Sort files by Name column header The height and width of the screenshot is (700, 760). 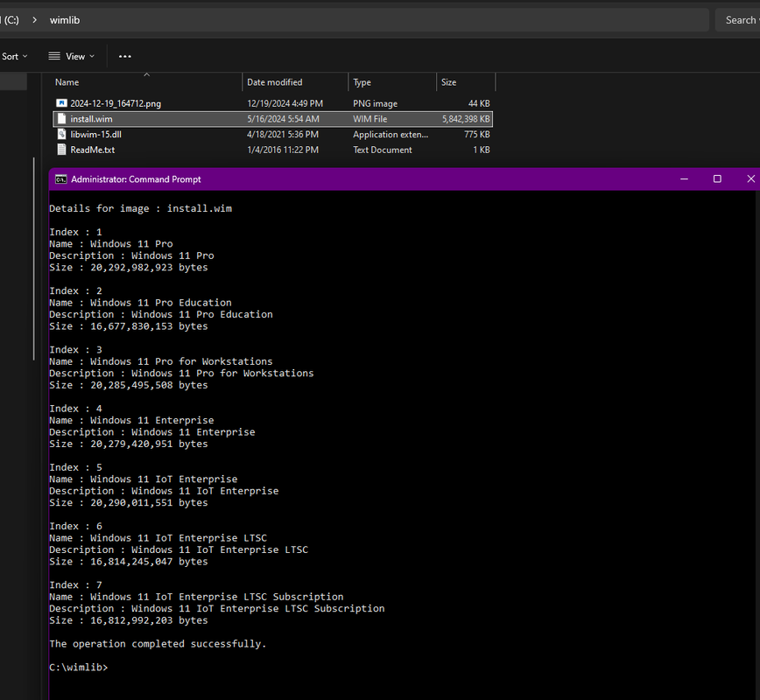click(67, 82)
